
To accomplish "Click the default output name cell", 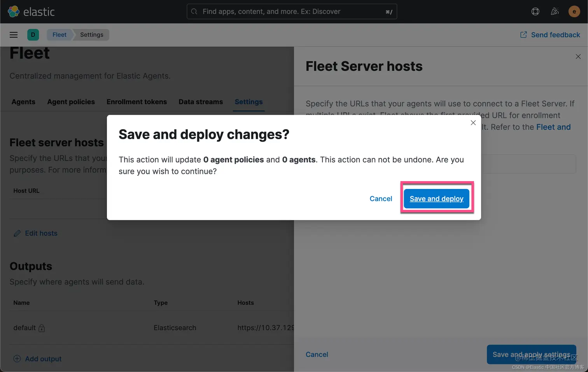I will tap(24, 328).
